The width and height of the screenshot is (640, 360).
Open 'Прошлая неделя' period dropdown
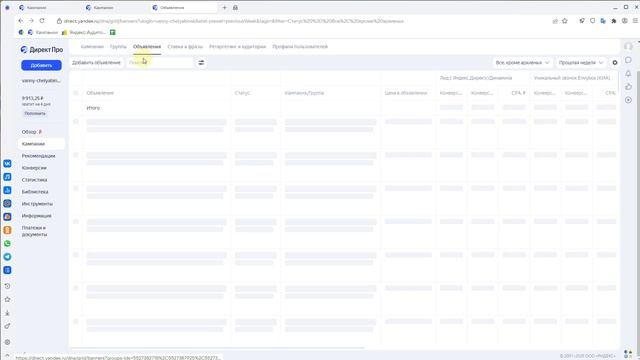(581, 63)
